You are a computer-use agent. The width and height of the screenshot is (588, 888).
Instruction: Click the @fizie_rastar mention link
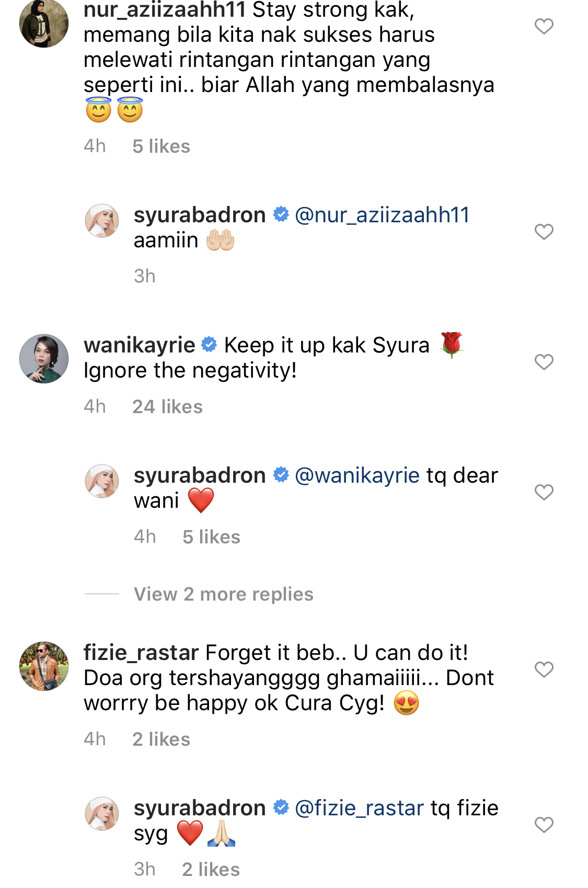359,808
